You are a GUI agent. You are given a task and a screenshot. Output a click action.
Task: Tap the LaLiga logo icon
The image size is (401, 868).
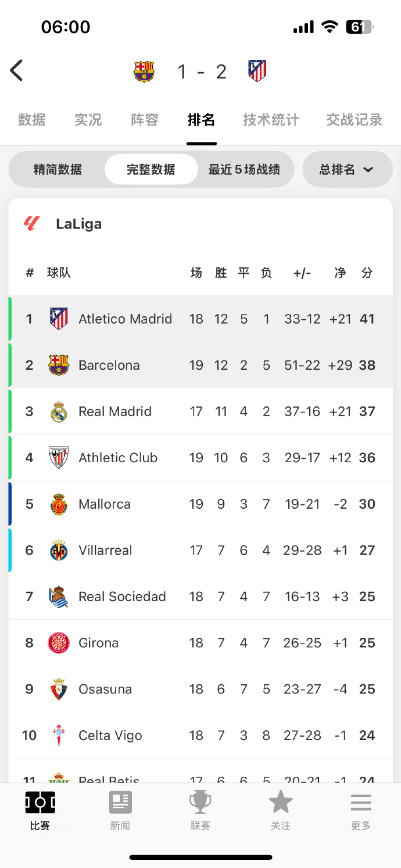pyautogui.click(x=31, y=224)
